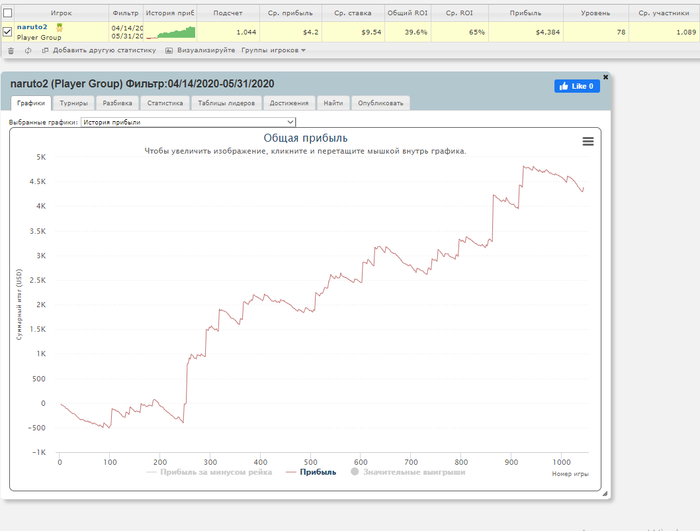This screenshot has height=531, width=700.
Task: Toggle the select-all checkbox in header
Action: (8, 13)
